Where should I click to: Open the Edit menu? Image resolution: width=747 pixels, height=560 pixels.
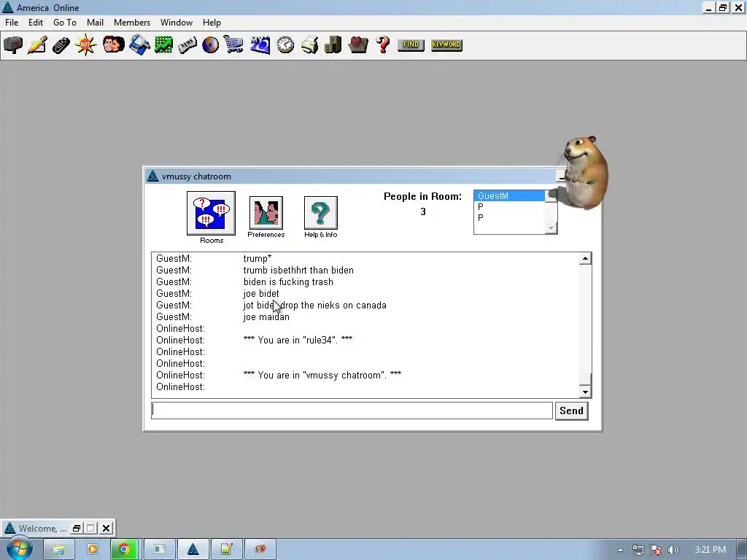pos(36,23)
